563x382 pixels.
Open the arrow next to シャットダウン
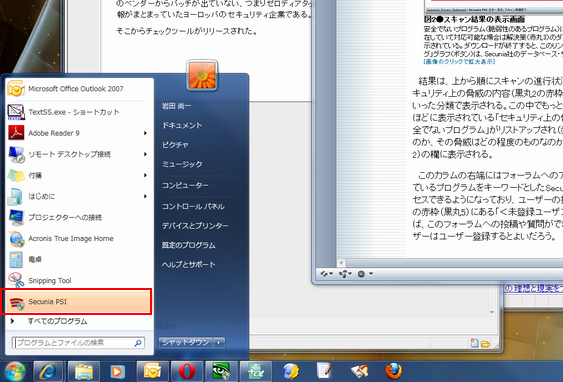click(219, 343)
